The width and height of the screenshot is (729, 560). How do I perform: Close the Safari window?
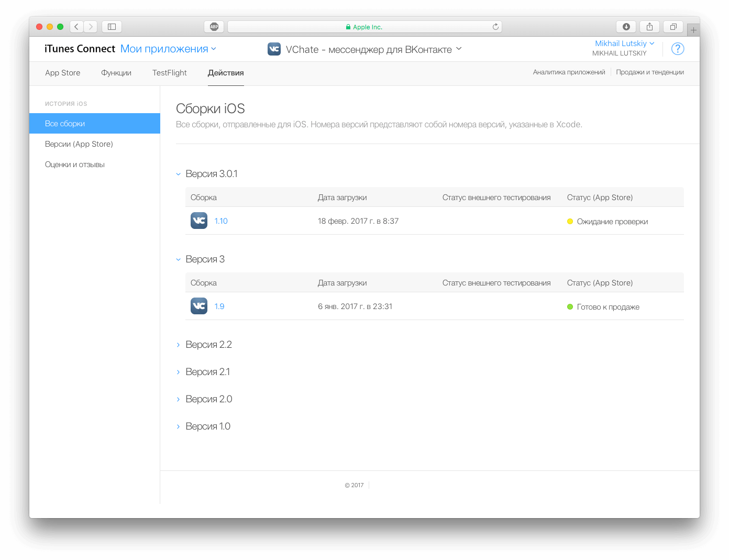pos(39,27)
